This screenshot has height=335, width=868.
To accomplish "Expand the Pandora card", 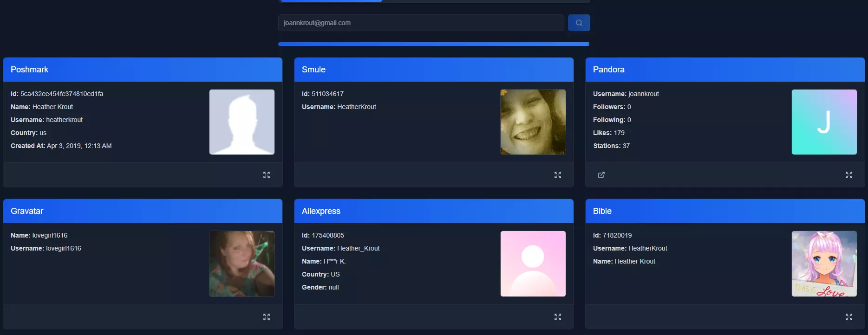I will coord(849,175).
